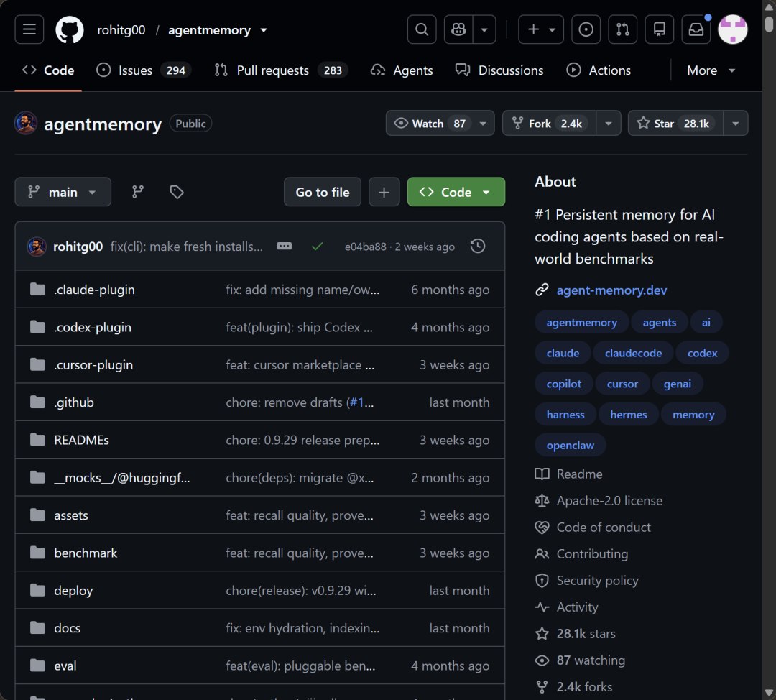
Task: Open Copilot chat icon in header
Action: [x=458, y=29]
